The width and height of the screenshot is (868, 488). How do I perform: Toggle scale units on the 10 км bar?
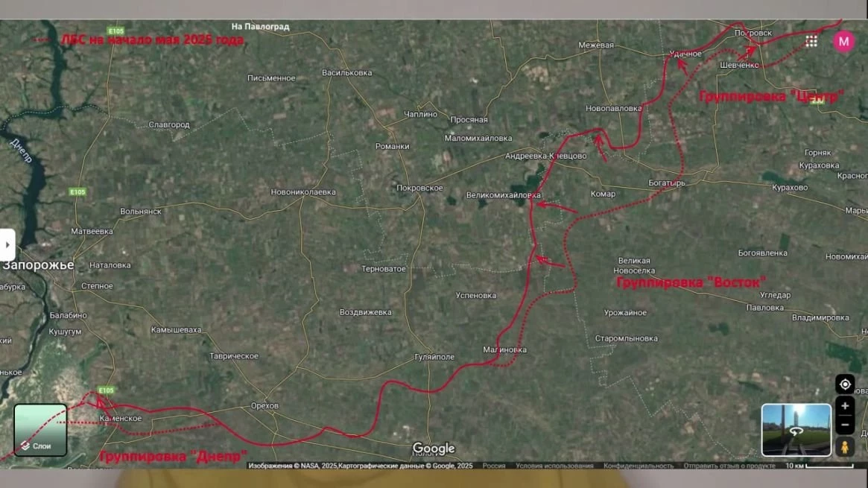(818, 466)
